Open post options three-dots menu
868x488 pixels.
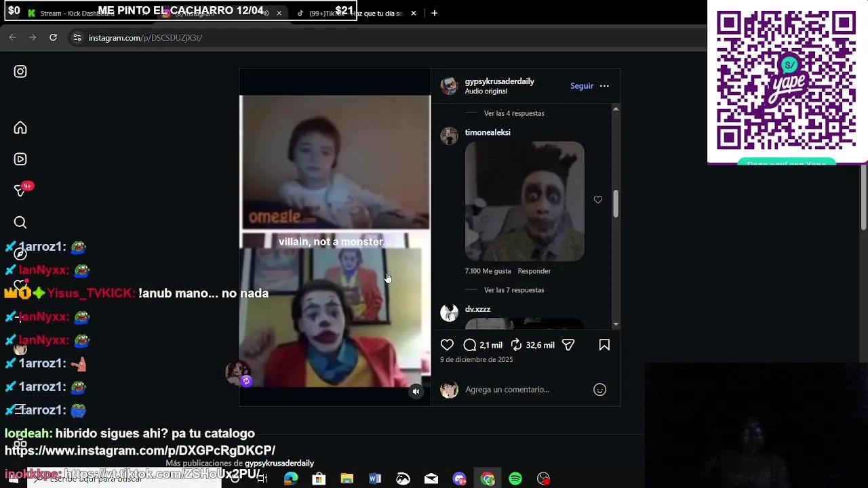click(x=604, y=86)
